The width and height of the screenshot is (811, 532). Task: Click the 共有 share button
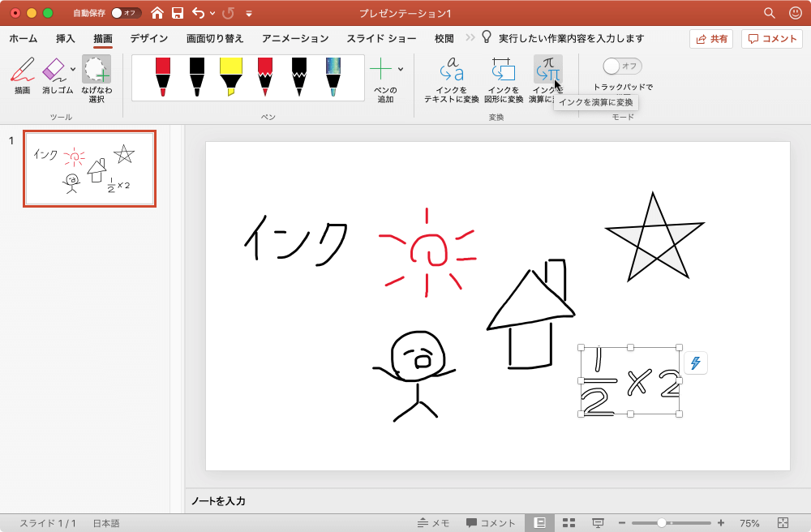[711, 38]
